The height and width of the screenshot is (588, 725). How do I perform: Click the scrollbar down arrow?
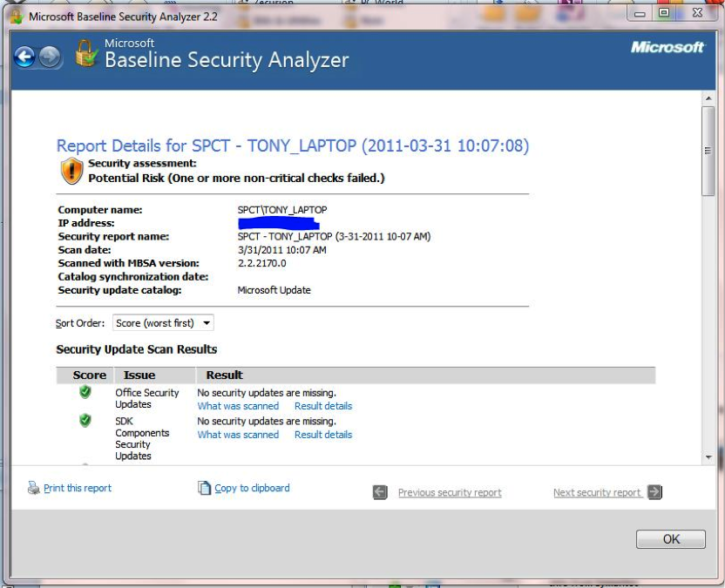tap(708, 456)
